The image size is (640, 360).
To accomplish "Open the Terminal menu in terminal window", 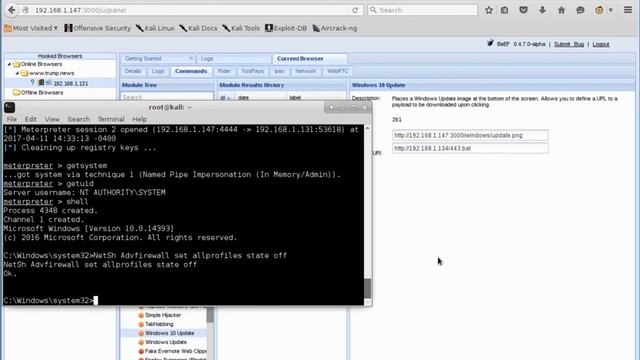I will click(x=111, y=119).
